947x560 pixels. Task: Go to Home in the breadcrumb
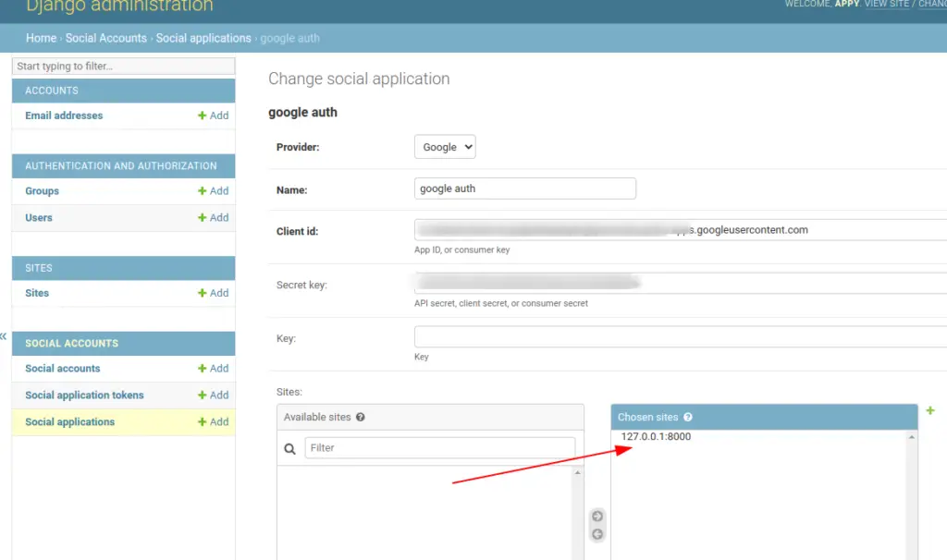coord(41,38)
